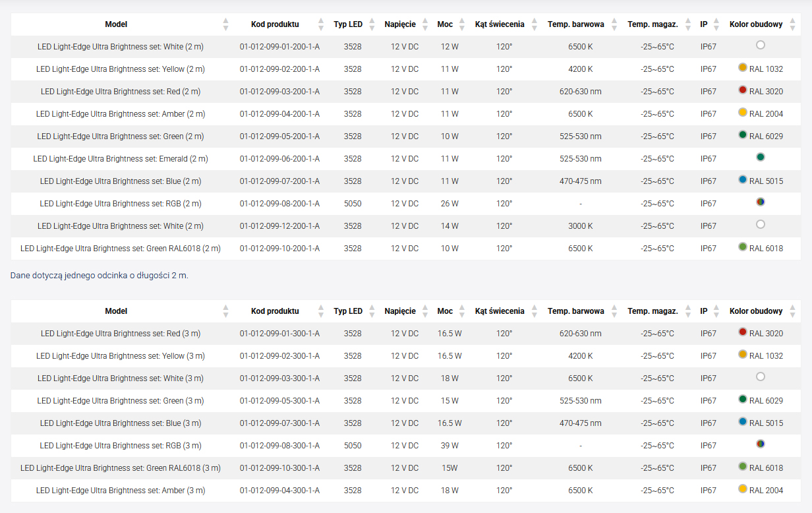
Task: Click RAL 6018 label in Green RAL6018 (3 m) row
Action: [766, 468]
